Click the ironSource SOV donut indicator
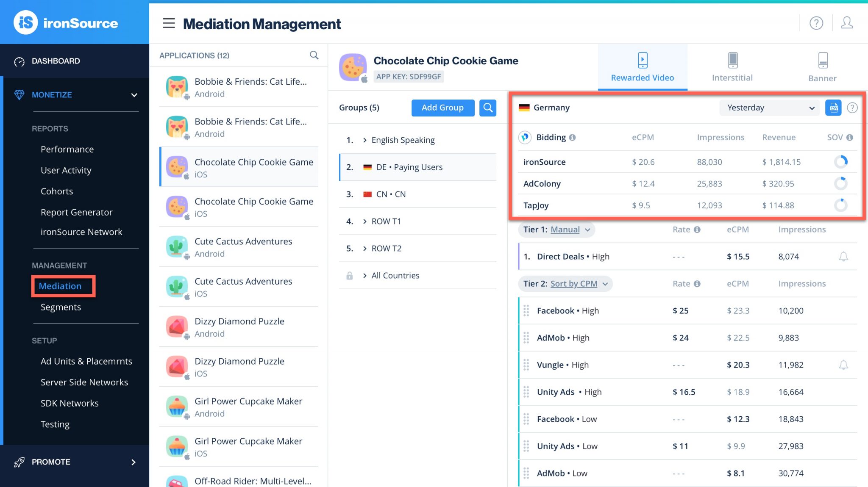The width and height of the screenshot is (868, 487). pyautogui.click(x=840, y=162)
